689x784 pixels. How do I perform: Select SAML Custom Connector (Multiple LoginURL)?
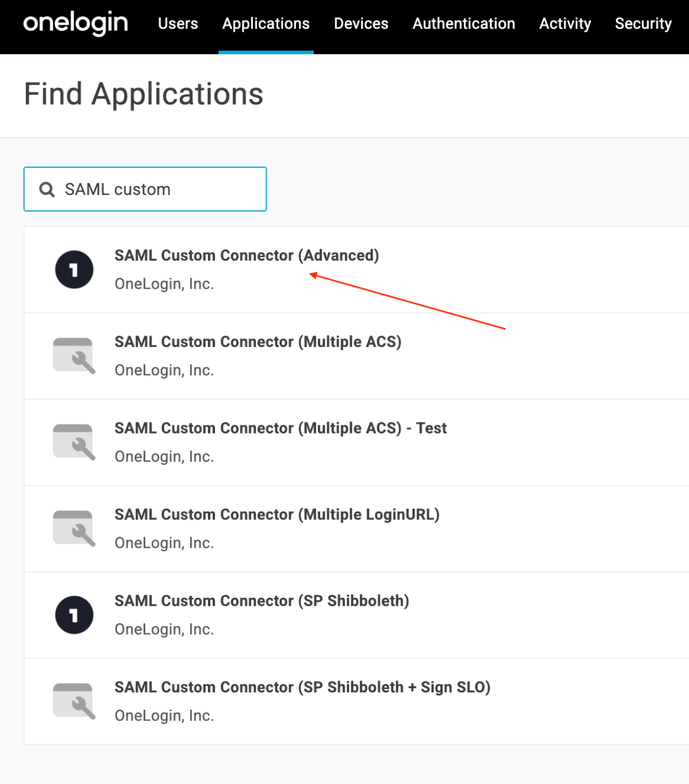tap(277, 515)
